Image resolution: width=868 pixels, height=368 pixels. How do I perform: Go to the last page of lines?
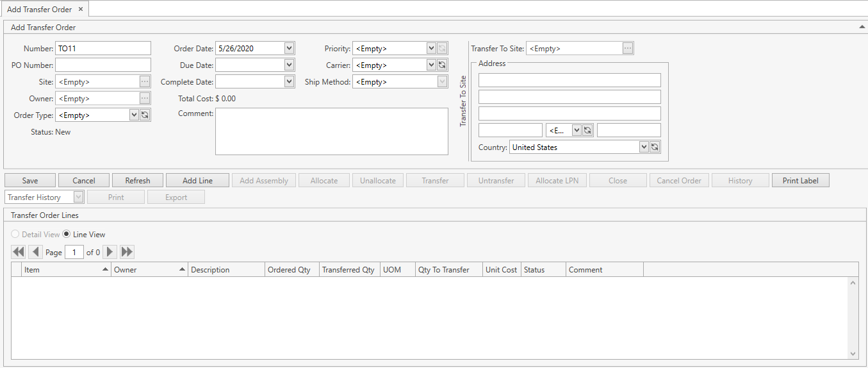pyautogui.click(x=127, y=252)
